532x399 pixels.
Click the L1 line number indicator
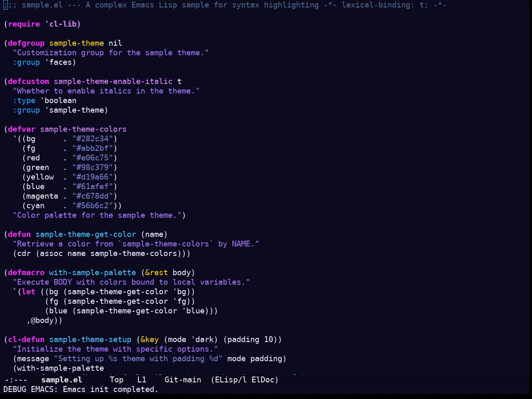point(142,380)
